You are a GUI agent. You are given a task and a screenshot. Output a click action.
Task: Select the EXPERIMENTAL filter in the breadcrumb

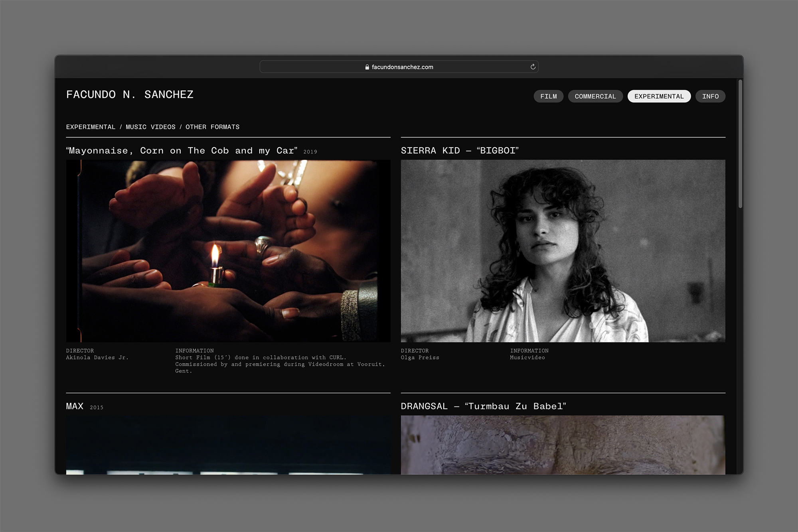click(91, 127)
